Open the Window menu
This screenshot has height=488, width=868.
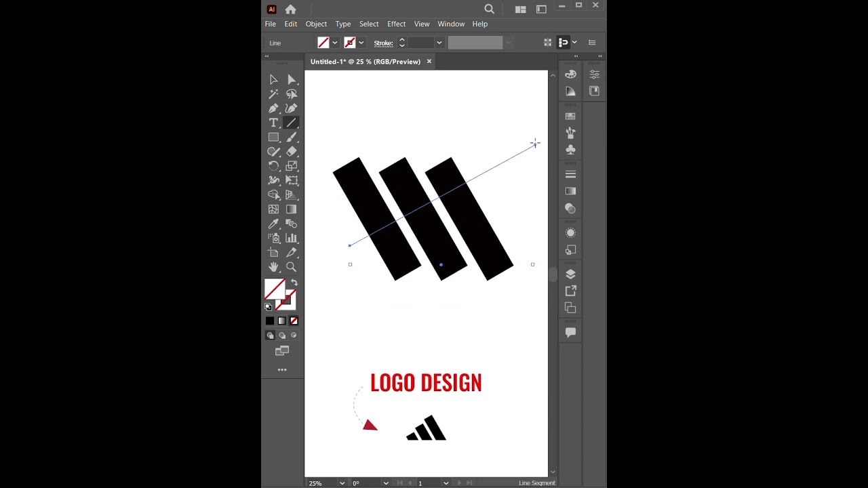point(451,24)
